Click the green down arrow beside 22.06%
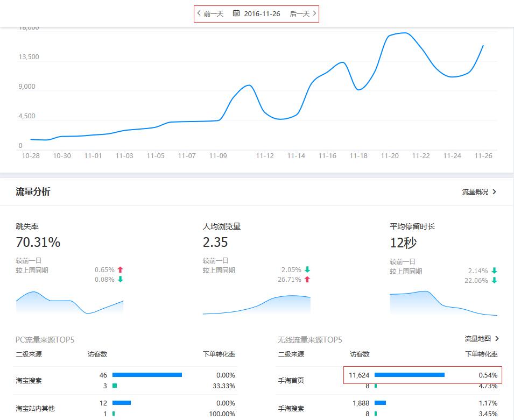Image resolution: width=514 pixels, height=420 pixels. [493, 280]
